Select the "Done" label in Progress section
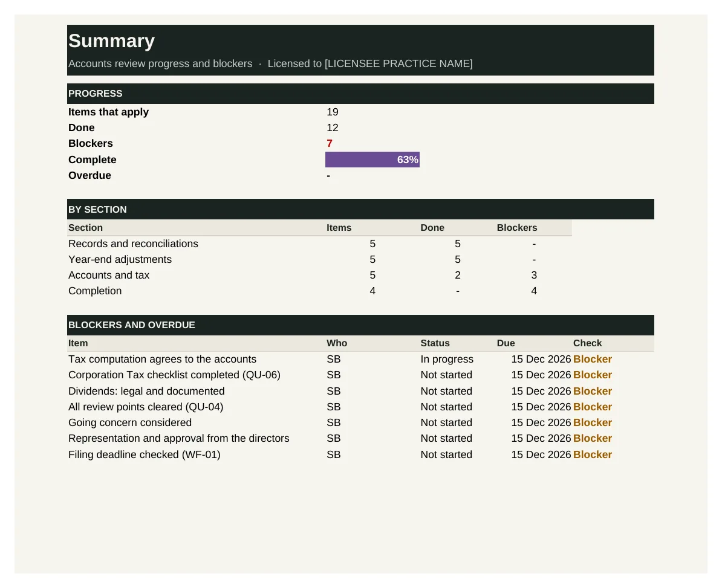722x588 pixels. 82,128
